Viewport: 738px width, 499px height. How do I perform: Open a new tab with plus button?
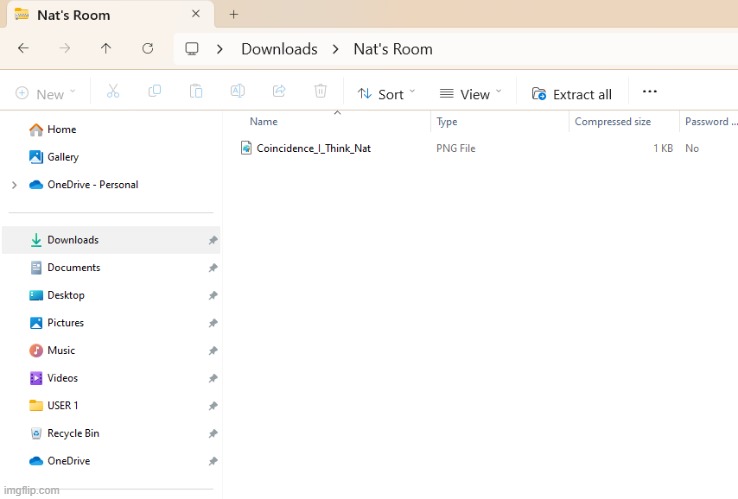click(x=233, y=15)
